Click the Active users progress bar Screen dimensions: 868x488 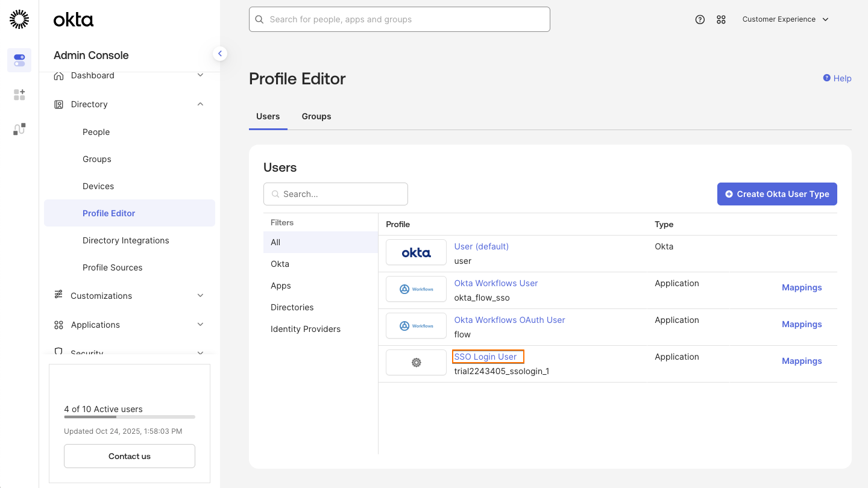[129, 417]
